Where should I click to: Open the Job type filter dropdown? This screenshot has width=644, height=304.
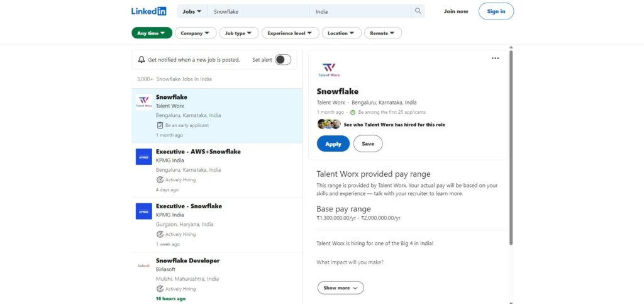239,33
